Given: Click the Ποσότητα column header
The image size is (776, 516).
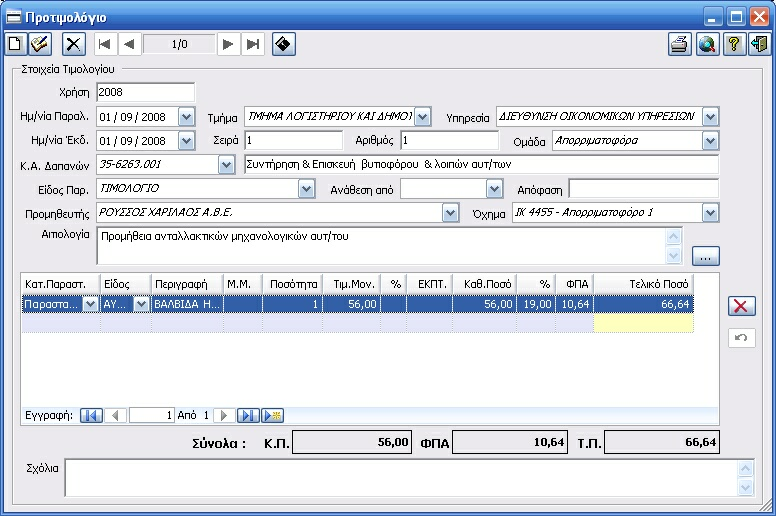Looking at the screenshot, I should coord(292,284).
